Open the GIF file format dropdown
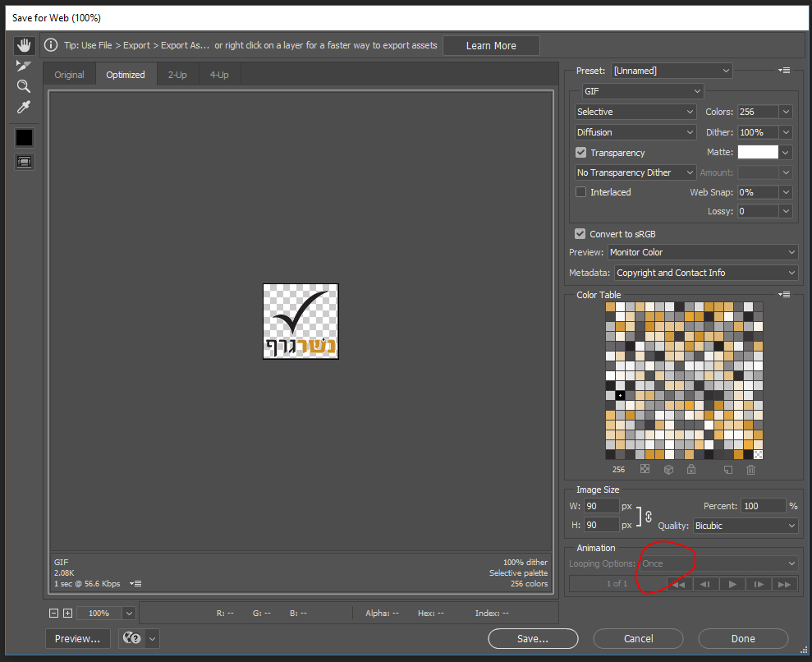 (x=643, y=91)
